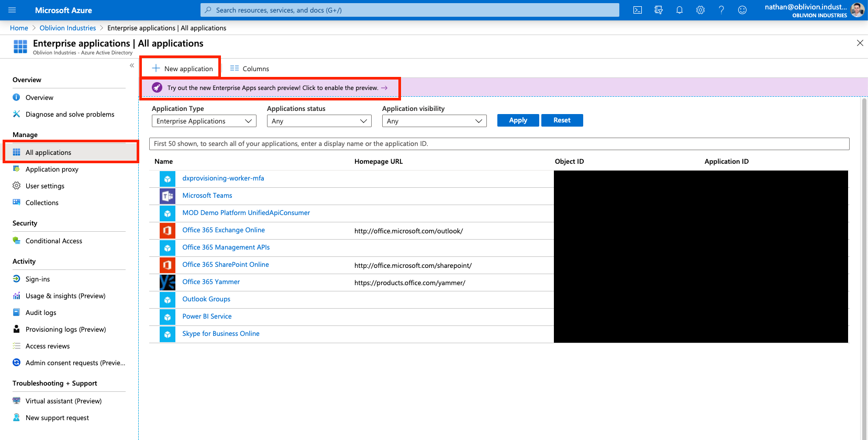Image resolution: width=868 pixels, height=440 pixels.
Task: Click the application search input field
Action: click(x=499, y=144)
